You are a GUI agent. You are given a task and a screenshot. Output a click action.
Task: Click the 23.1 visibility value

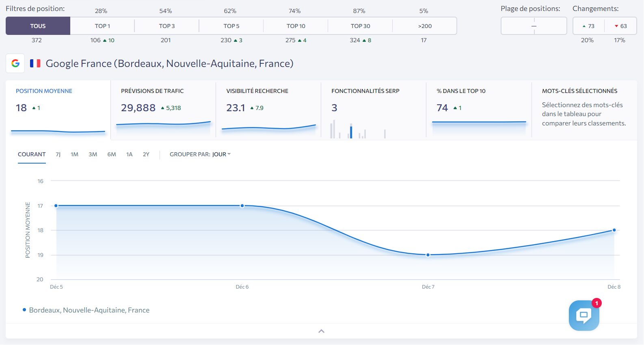[236, 108]
